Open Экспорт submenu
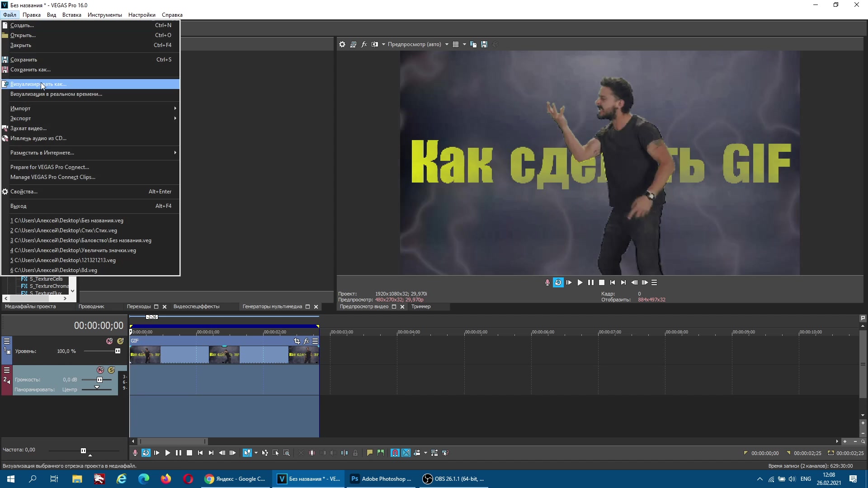 click(x=92, y=118)
